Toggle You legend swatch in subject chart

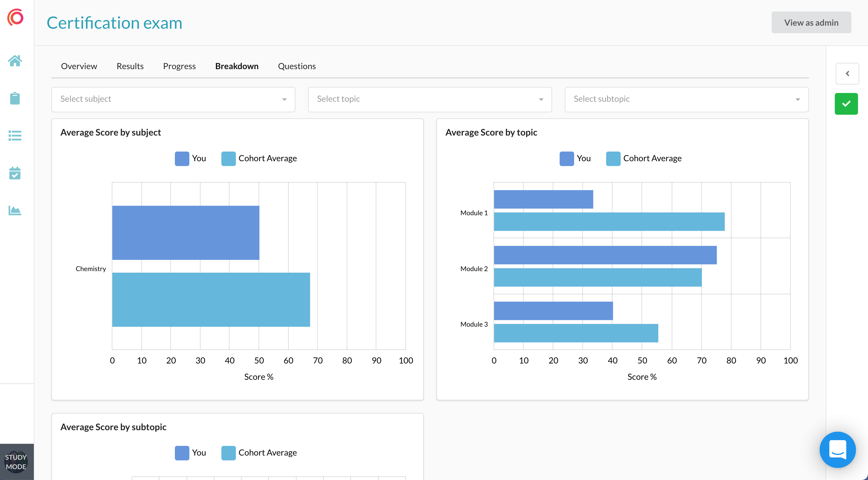coord(182,159)
